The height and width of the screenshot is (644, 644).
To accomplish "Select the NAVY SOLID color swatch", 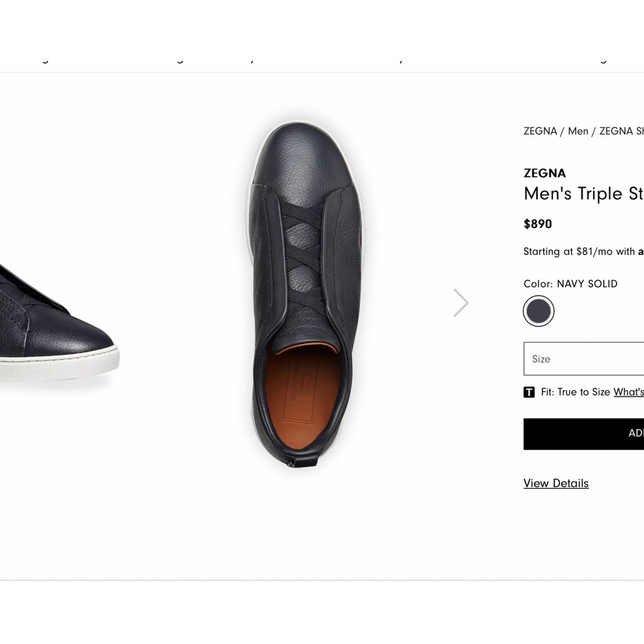I will point(538,310).
